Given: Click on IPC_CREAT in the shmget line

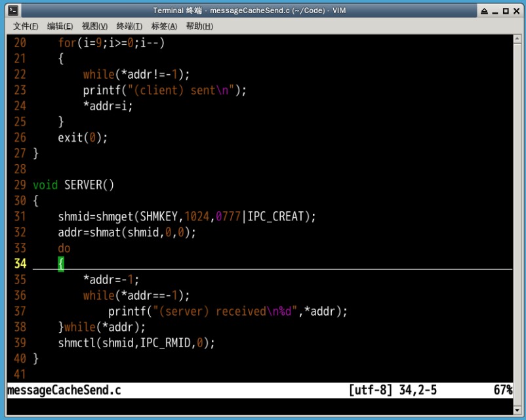Looking at the screenshot, I should point(278,217).
